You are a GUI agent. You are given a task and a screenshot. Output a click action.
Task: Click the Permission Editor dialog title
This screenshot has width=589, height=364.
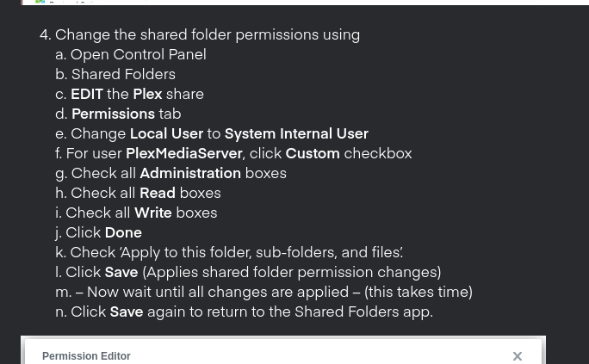(x=86, y=356)
